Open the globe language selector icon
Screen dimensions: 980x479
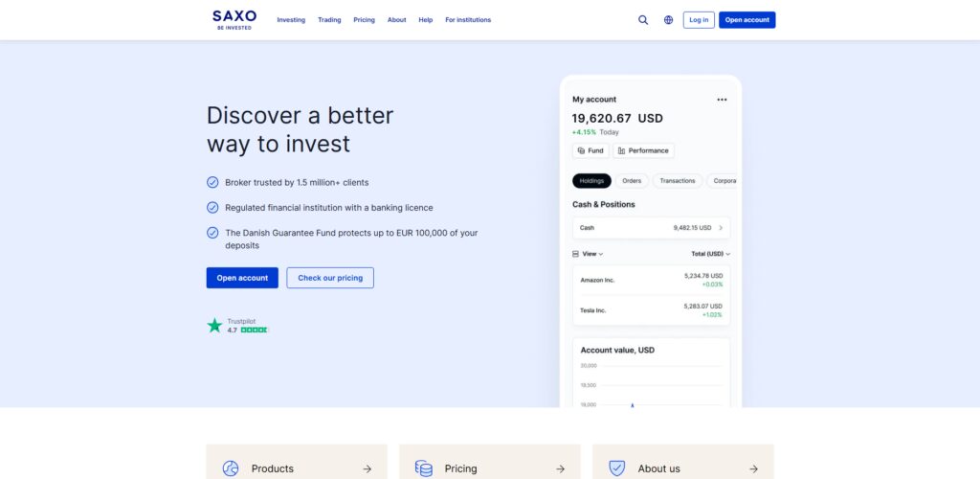668,20
